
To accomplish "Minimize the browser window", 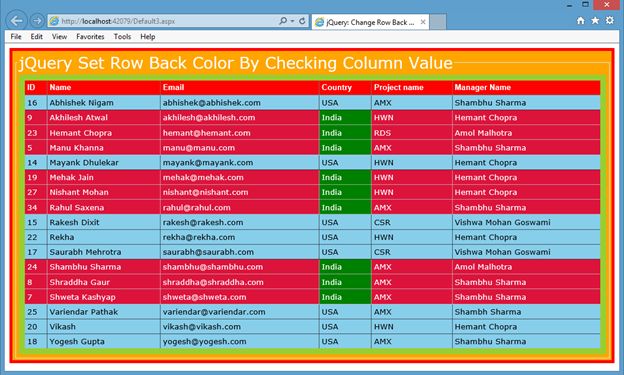I will (569, 5).
